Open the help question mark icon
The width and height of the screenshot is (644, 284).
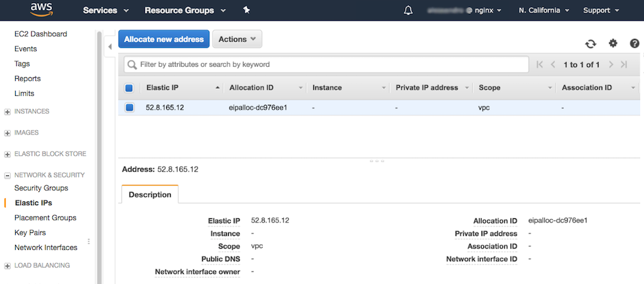[635, 44]
